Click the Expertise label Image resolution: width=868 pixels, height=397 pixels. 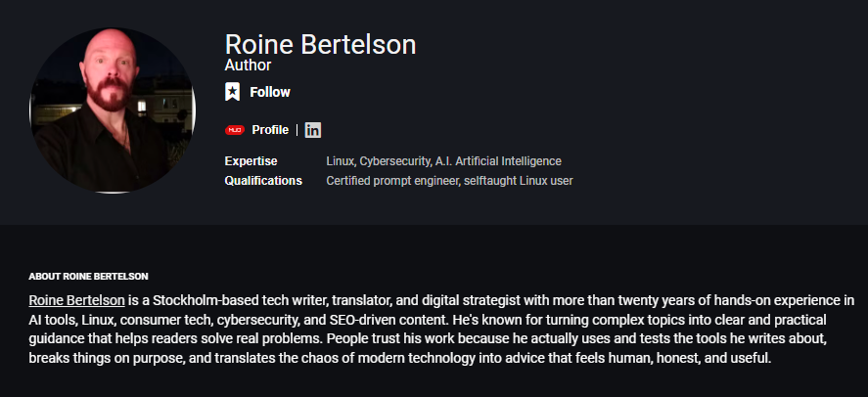[251, 160]
